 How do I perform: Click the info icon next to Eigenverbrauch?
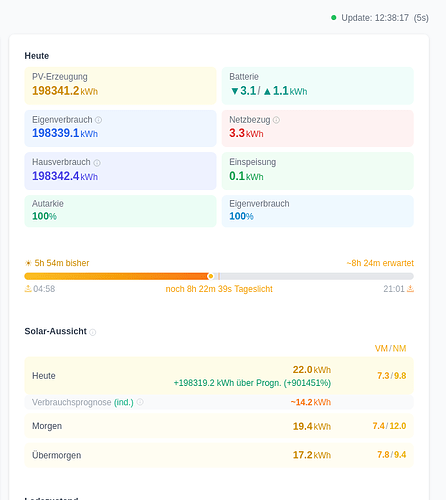click(x=99, y=120)
